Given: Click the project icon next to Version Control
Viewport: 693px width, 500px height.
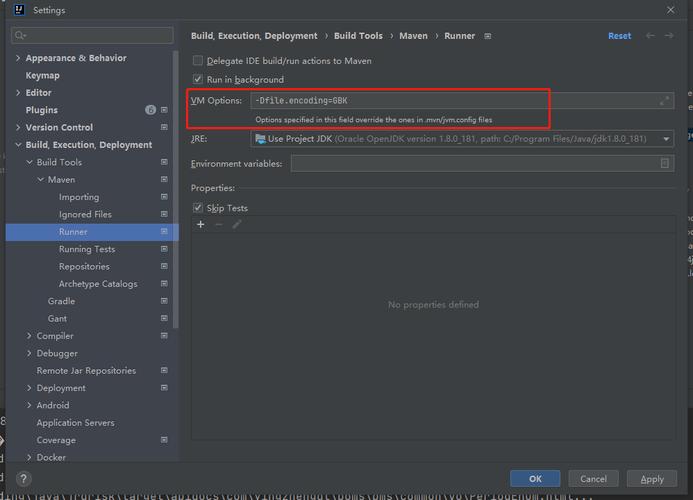Looking at the screenshot, I should click(x=164, y=127).
